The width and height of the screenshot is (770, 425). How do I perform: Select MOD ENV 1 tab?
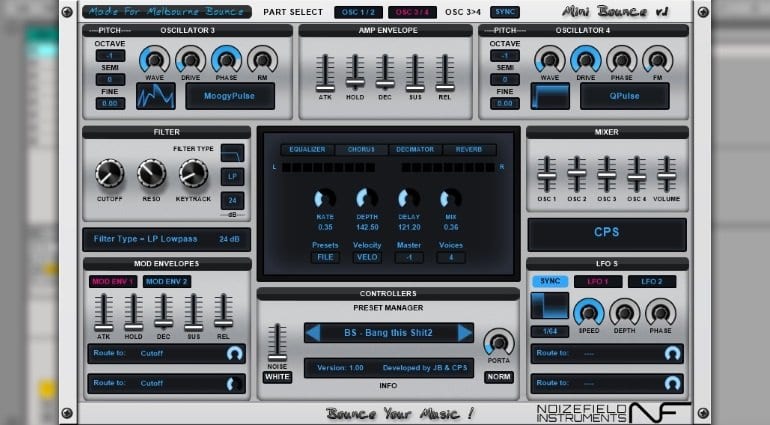point(113,282)
